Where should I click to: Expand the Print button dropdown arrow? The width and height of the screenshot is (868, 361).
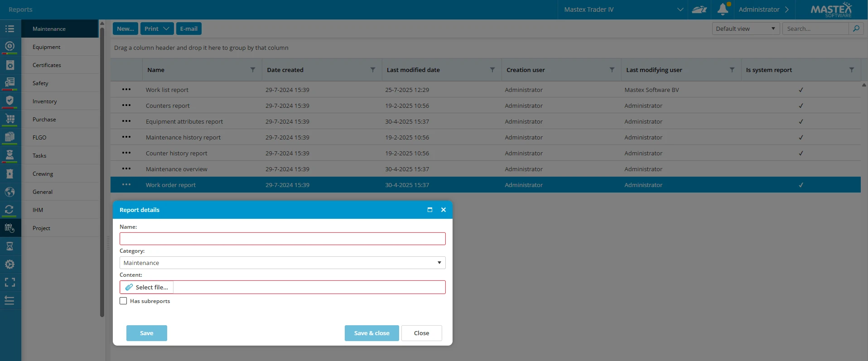coord(166,29)
